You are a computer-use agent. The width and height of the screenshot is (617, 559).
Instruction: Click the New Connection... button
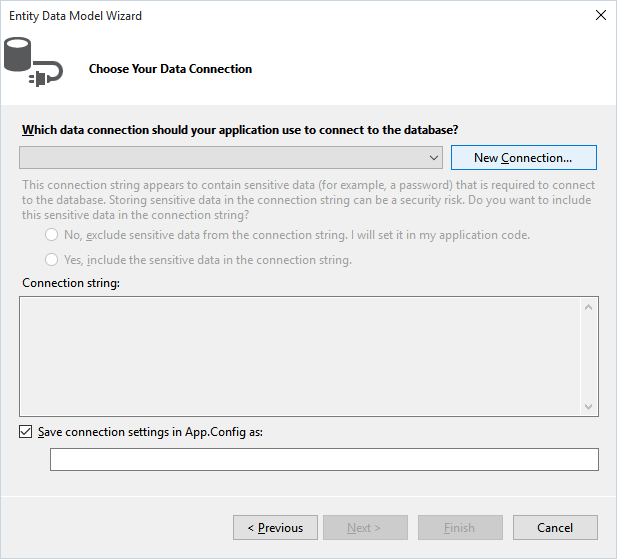tap(523, 158)
